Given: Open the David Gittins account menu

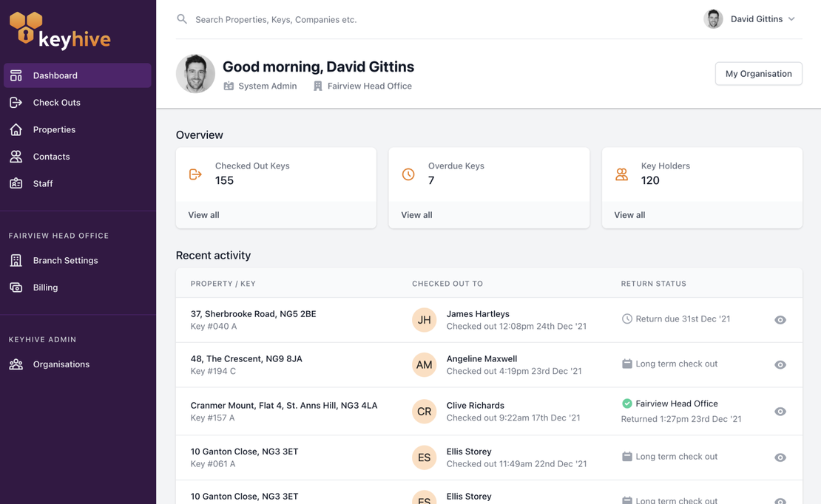Looking at the screenshot, I should (x=755, y=19).
